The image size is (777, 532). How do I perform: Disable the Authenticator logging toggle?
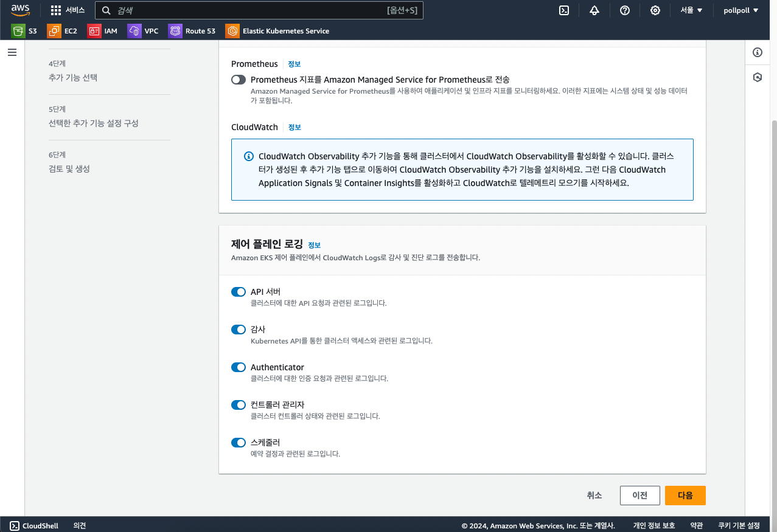point(239,367)
